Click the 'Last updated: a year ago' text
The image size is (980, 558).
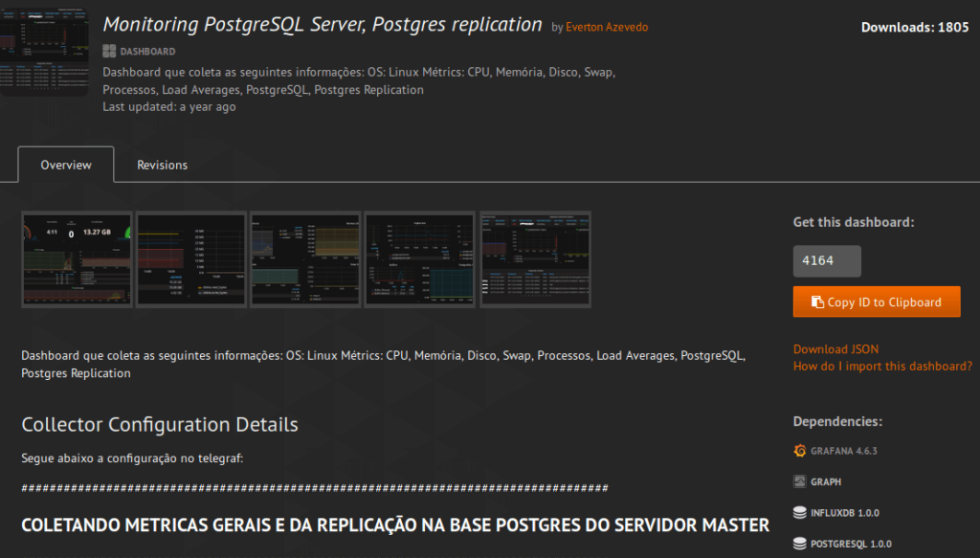(x=168, y=107)
